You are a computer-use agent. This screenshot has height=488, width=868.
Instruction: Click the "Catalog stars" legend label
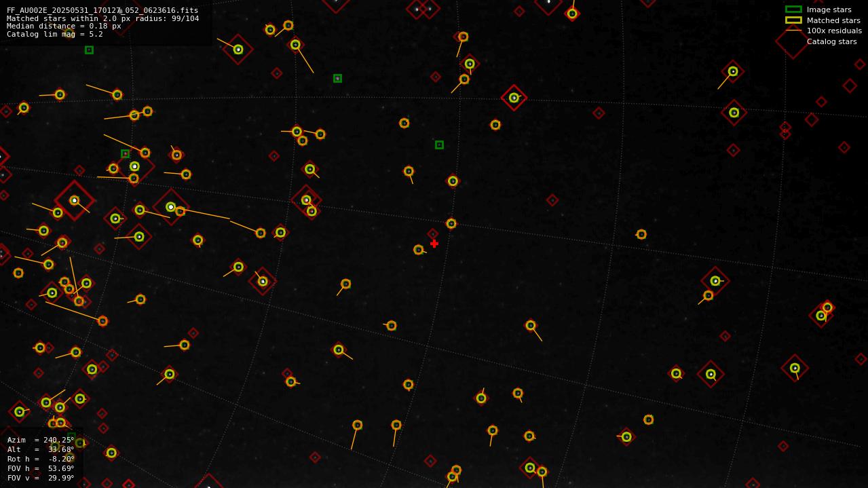pyautogui.click(x=831, y=41)
